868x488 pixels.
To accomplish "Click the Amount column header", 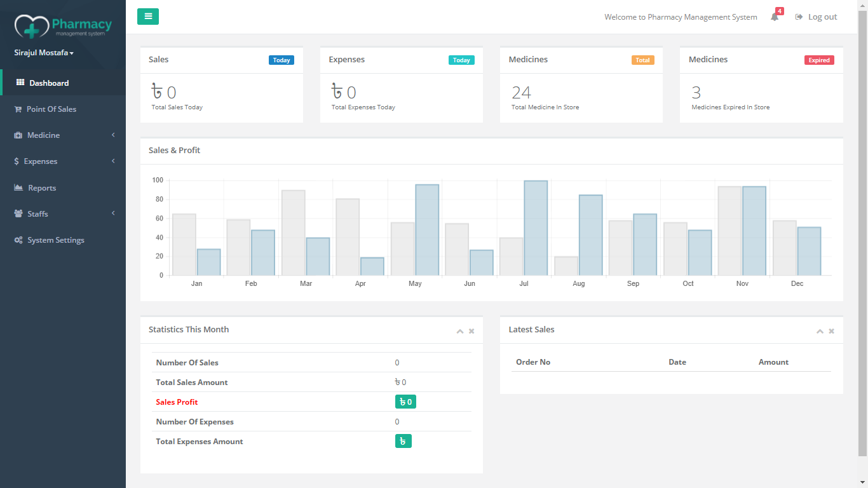I will (x=773, y=362).
